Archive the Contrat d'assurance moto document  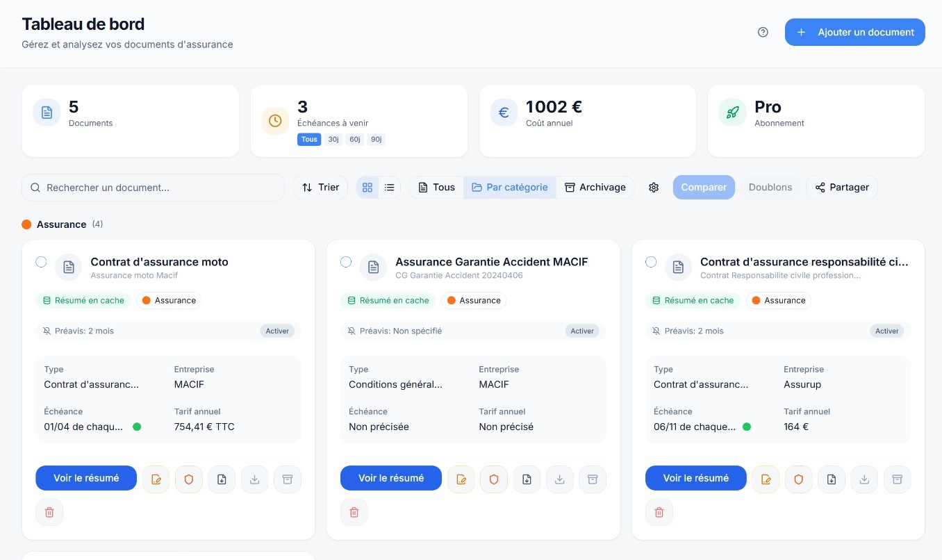pos(288,479)
